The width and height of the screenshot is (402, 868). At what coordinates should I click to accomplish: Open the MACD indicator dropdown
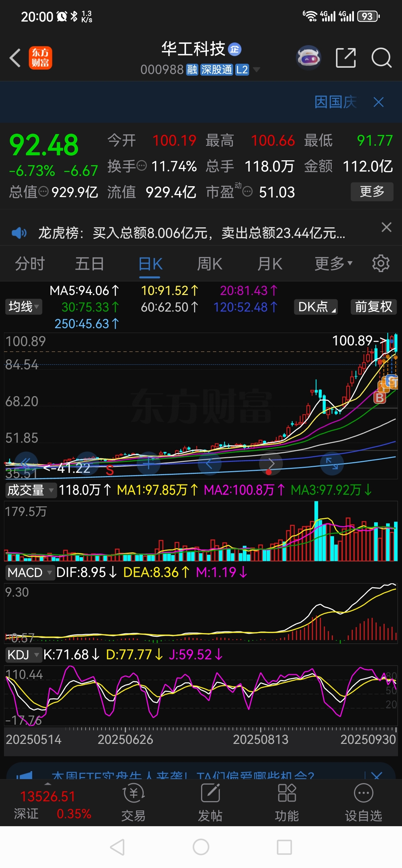30,572
